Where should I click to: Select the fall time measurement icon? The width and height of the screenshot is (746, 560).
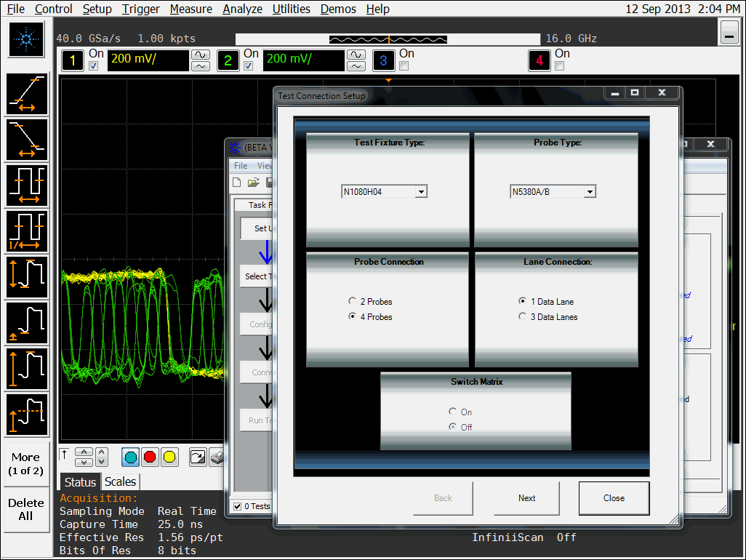(x=27, y=140)
